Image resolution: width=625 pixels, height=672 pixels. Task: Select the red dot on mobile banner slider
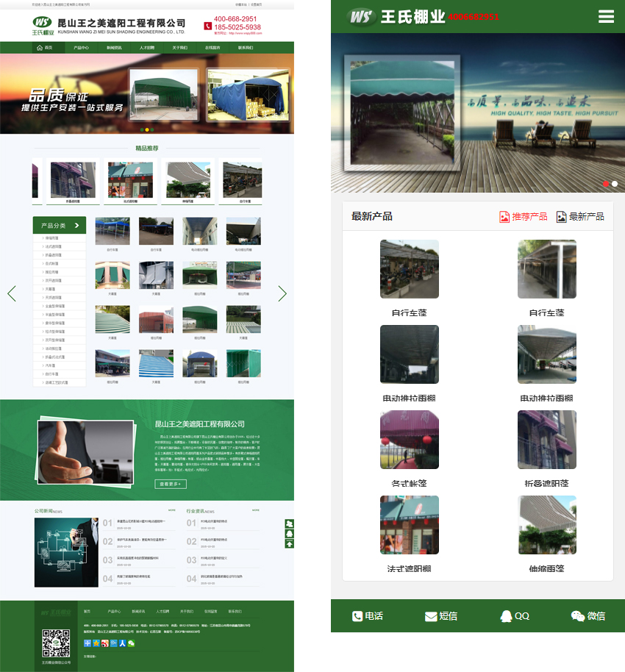[x=606, y=184]
